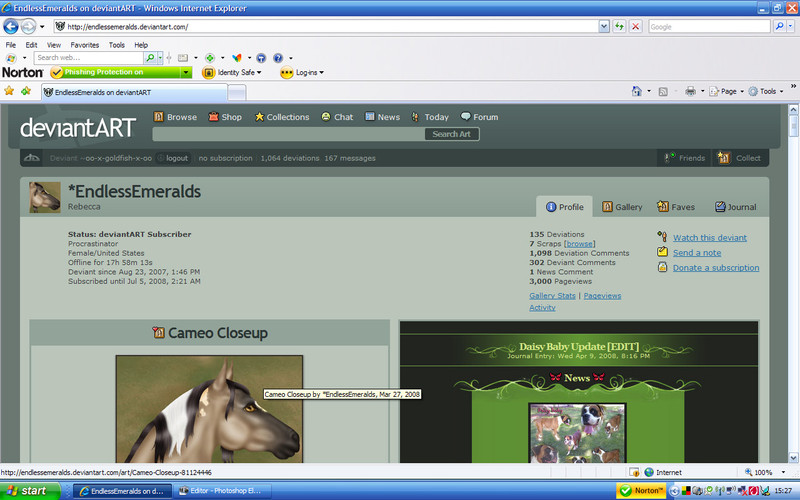This screenshot has height=500, width=800.
Task: Open the Favorites menu
Action: coord(85,45)
